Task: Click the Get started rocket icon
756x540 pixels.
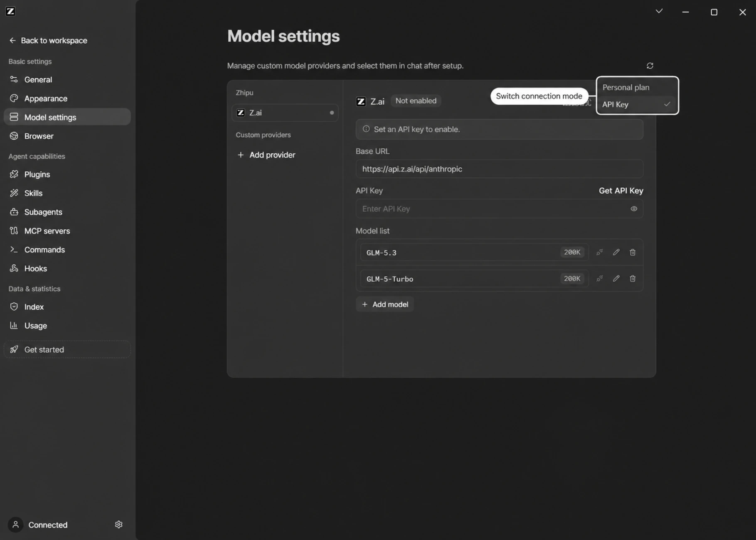Action: pyautogui.click(x=14, y=349)
